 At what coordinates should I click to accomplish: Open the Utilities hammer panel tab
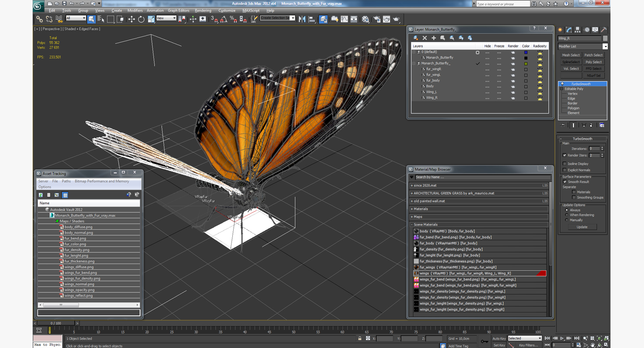pyautogui.click(x=604, y=30)
